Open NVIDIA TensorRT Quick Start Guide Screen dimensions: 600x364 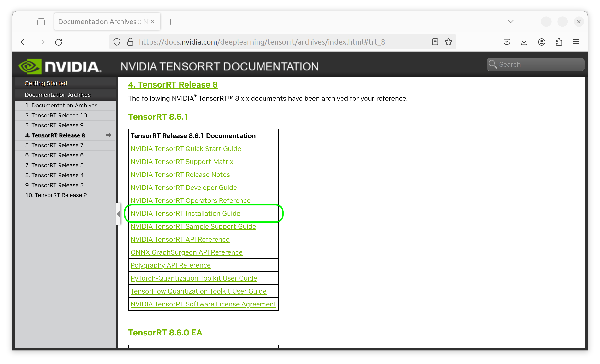186,149
